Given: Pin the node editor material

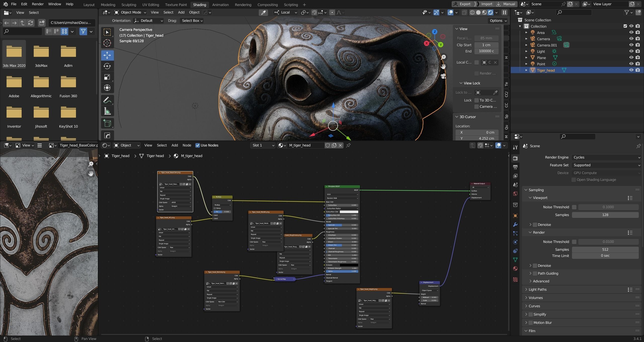Looking at the screenshot, I should (348, 145).
